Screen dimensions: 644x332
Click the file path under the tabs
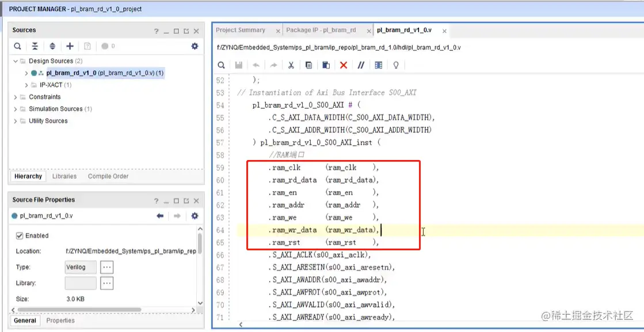pos(339,47)
